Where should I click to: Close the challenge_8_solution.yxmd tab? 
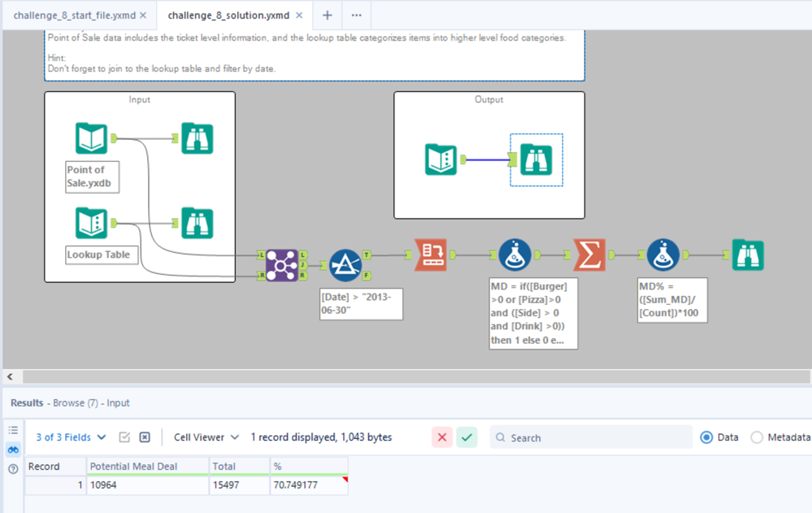(x=299, y=15)
